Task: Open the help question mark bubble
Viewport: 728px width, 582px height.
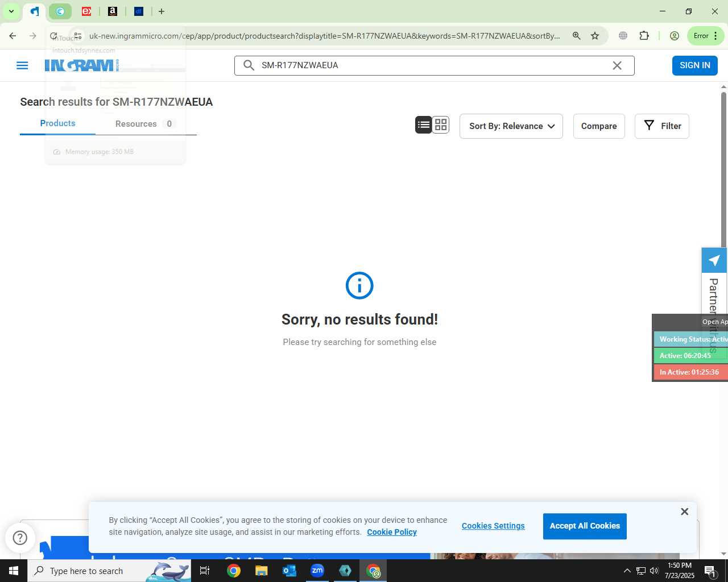Action: (x=20, y=538)
